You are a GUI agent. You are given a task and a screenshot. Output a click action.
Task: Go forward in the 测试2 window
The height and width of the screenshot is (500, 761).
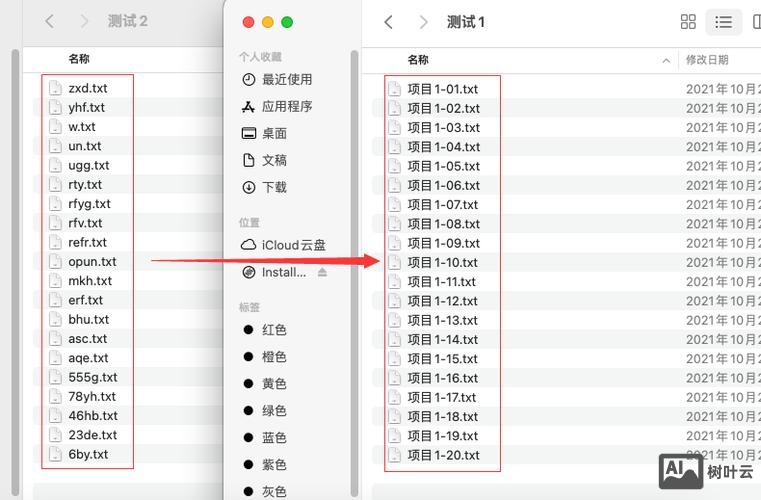[84, 21]
